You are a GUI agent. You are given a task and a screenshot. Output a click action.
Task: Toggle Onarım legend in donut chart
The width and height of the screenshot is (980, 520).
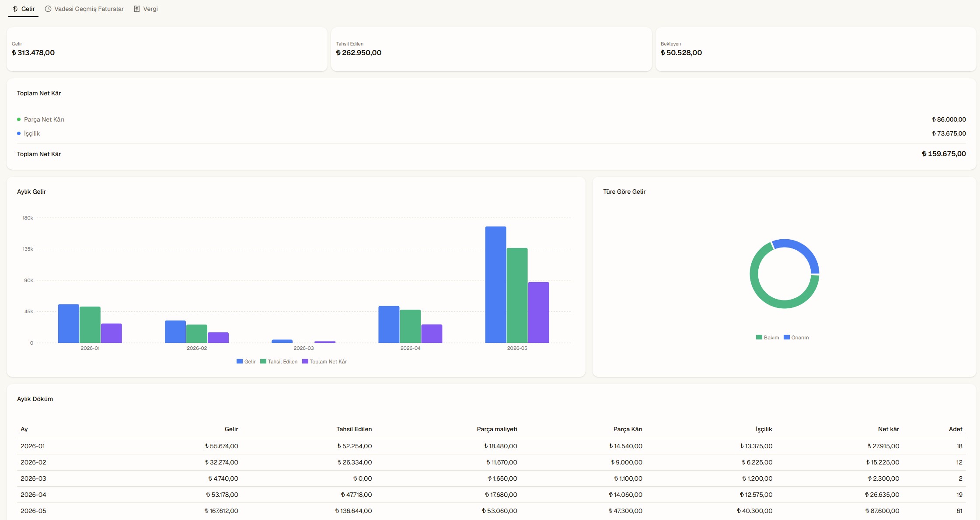796,338
